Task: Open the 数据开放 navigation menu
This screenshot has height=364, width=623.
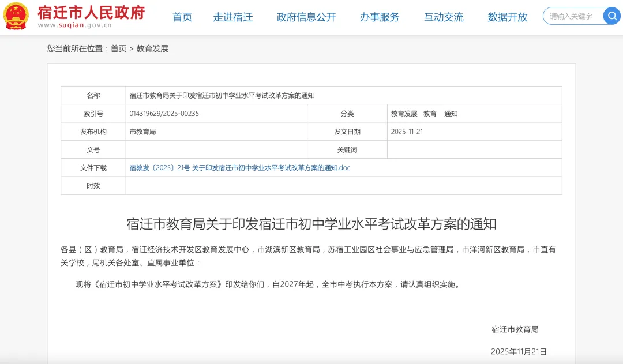Action: click(x=507, y=17)
